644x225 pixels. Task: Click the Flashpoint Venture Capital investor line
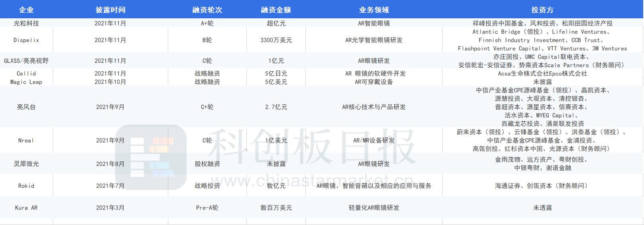[x=542, y=49]
